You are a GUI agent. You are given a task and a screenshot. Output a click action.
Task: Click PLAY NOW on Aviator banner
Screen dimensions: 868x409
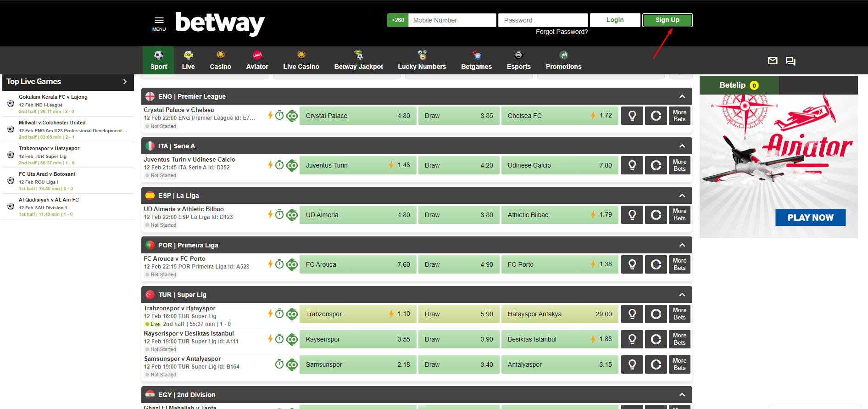(x=810, y=218)
